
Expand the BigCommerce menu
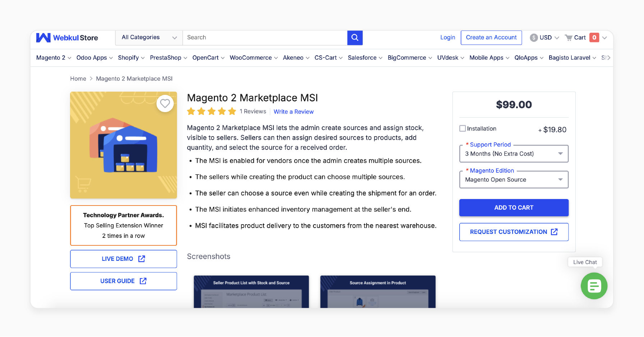coord(410,58)
